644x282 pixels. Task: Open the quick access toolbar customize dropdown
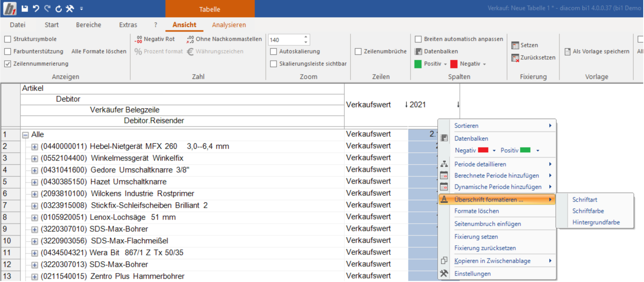pyautogui.click(x=82, y=8)
